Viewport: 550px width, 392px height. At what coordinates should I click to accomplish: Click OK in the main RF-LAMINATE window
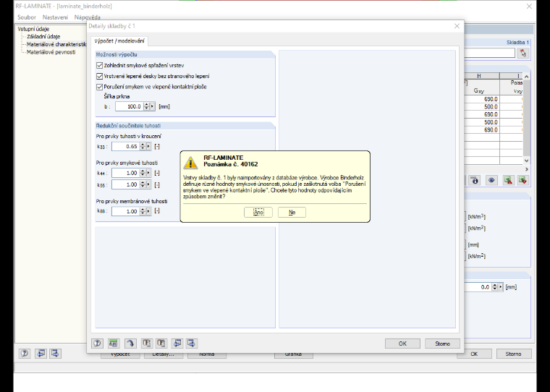coord(474,354)
